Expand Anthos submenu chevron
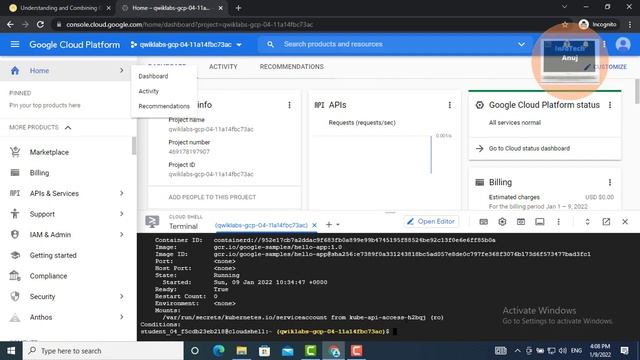This screenshot has width=640, height=360. click(x=121, y=317)
